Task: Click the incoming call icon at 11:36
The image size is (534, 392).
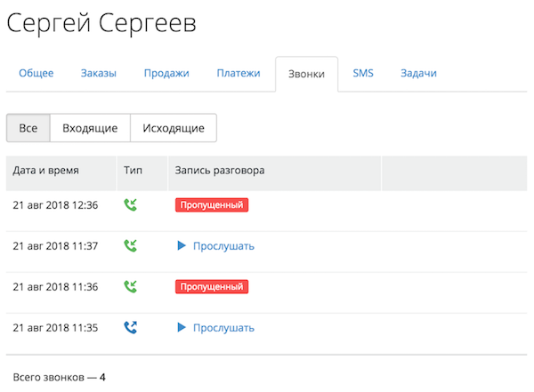Action: coord(132,286)
